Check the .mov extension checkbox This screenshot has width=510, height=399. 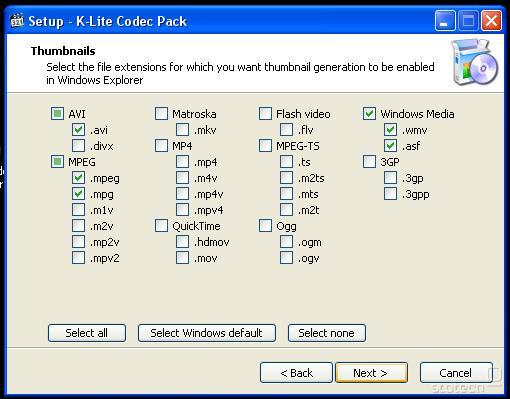tap(183, 258)
